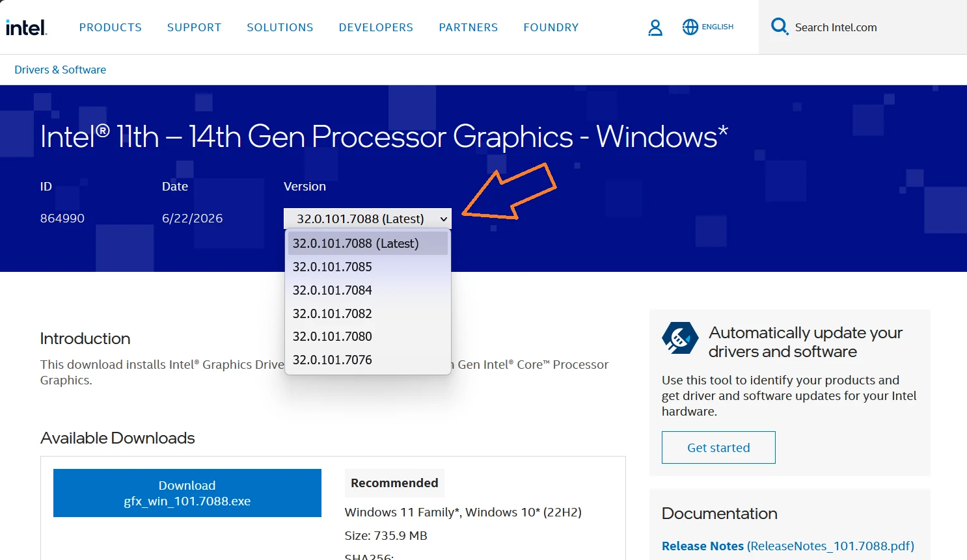Click the Available Downloads heading
967x560 pixels.
click(118, 438)
